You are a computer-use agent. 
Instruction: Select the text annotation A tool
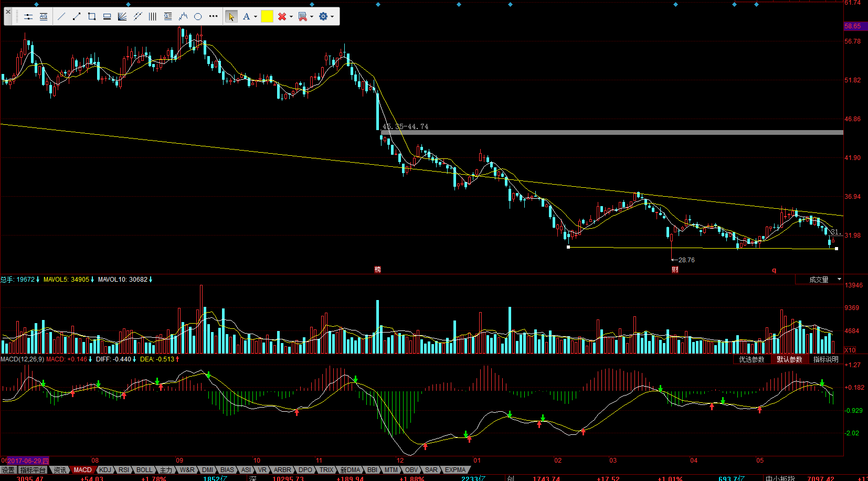pyautogui.click(x=246, y=17)
